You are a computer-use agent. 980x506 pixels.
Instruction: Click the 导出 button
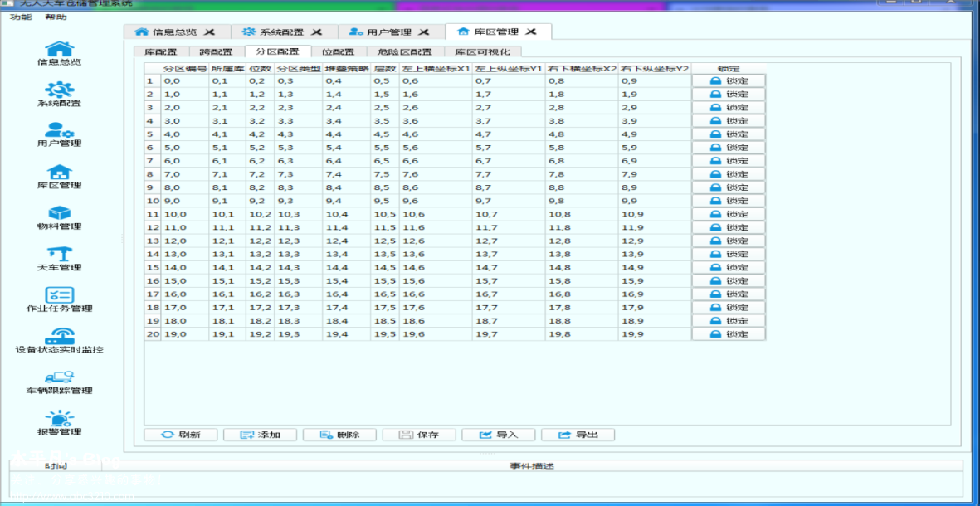578,435
